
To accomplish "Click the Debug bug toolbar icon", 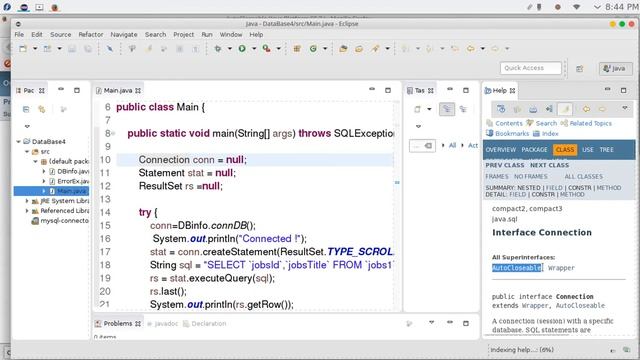I will click(218, 49).
